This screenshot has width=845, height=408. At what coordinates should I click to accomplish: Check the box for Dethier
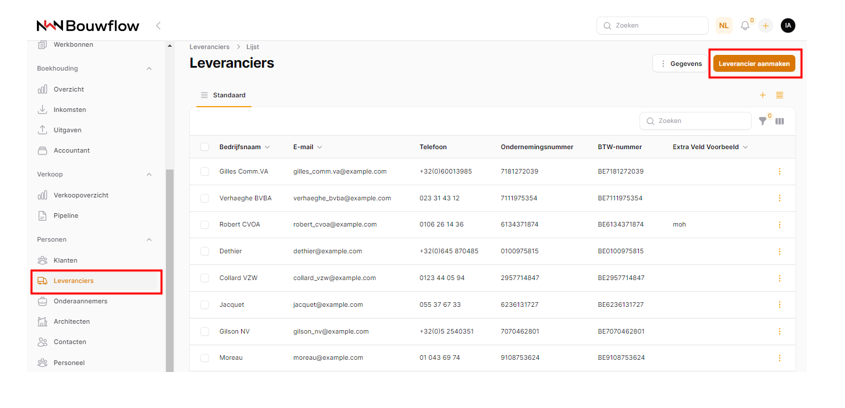point(205,251)
